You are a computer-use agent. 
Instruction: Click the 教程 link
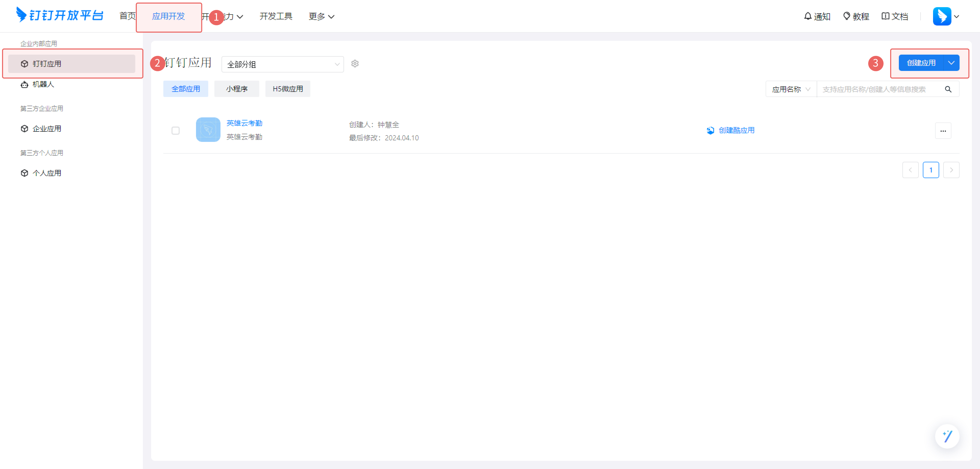[861, 16]
